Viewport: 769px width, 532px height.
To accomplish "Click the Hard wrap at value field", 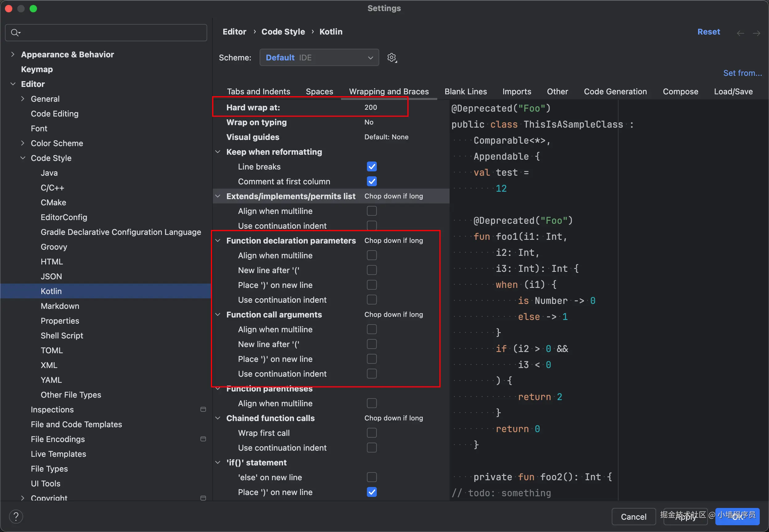I will [x=371, y=107].
